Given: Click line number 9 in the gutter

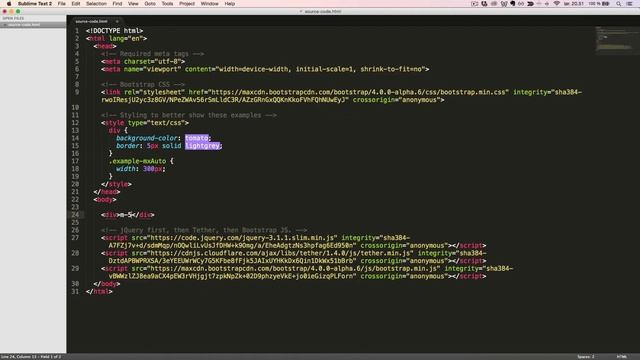Looking at the screenshot, I should pyautogui.click(x=77, y=92).
